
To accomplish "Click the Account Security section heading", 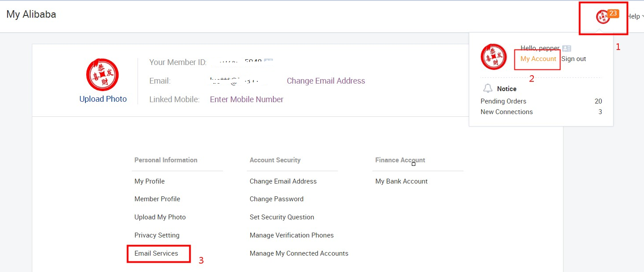I will (x=275, y=160).
